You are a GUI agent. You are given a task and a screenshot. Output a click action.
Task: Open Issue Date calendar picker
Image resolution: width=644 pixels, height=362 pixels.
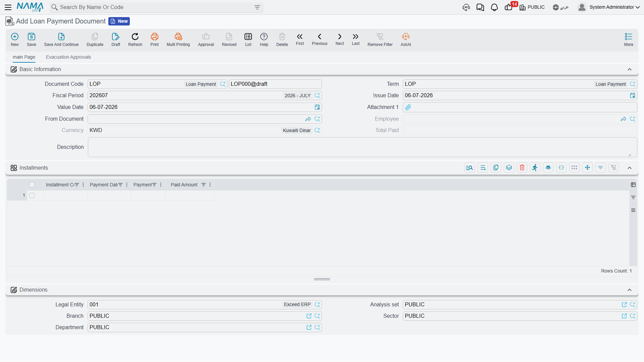tap(633, 96)
